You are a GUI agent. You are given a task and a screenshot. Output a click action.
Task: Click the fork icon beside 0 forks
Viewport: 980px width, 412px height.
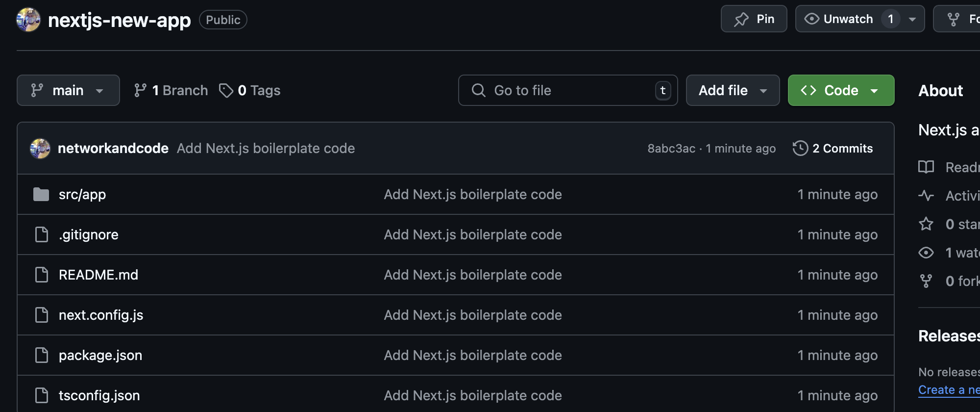coord(926,281)
